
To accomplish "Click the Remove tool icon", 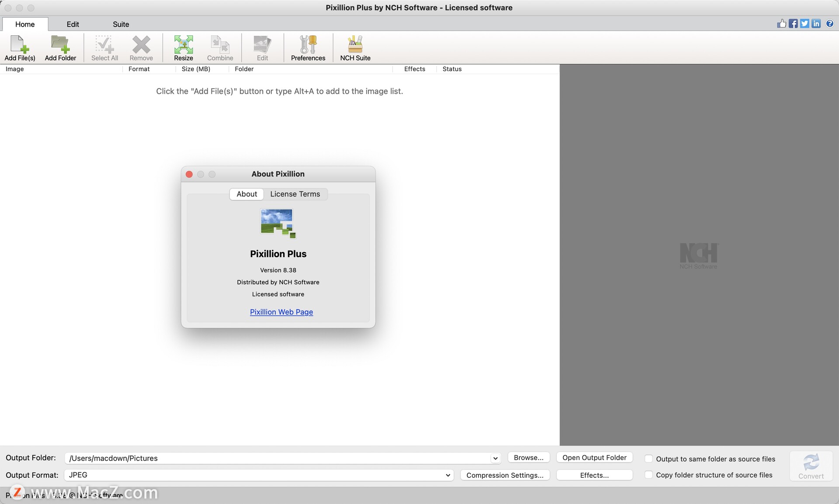I will 141,47.
